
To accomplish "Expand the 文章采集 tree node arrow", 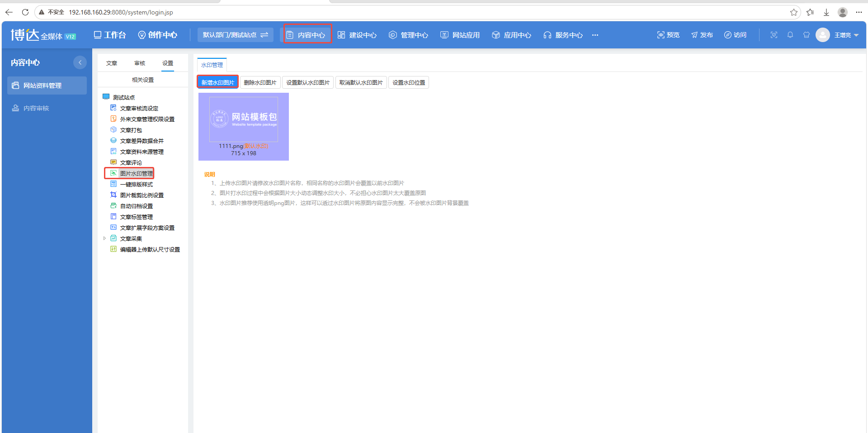I will (x=104, y=238).
